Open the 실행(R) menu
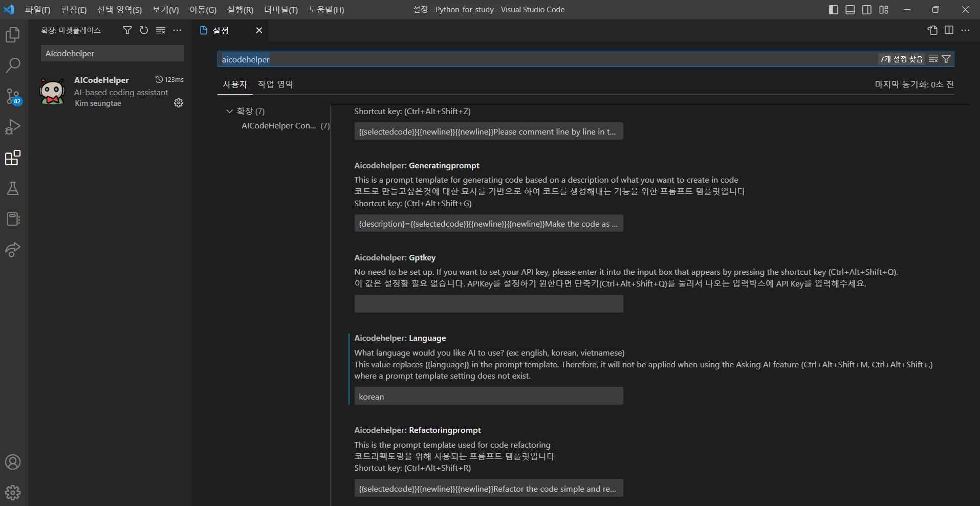Screen dimensions: 980x506 click(240, 10)
